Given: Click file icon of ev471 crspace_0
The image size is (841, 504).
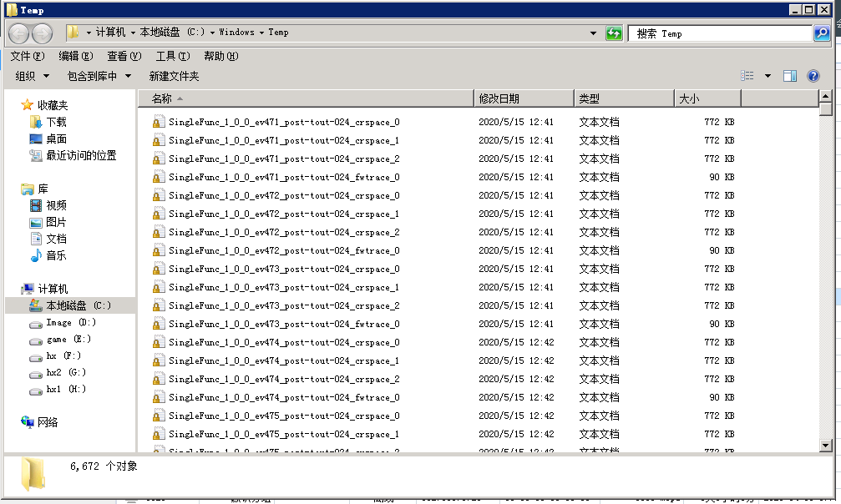Looking at the screenshot, I should pos(158,123).
